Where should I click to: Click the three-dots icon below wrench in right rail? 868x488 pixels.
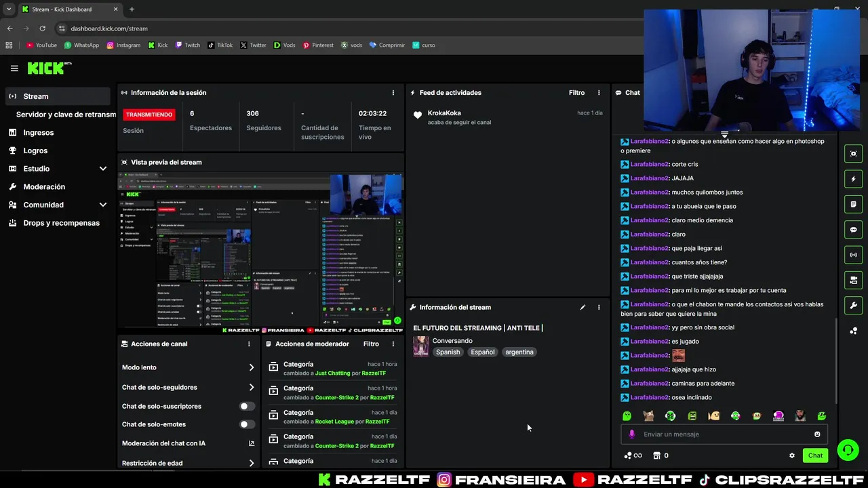[x=854, y=331]
